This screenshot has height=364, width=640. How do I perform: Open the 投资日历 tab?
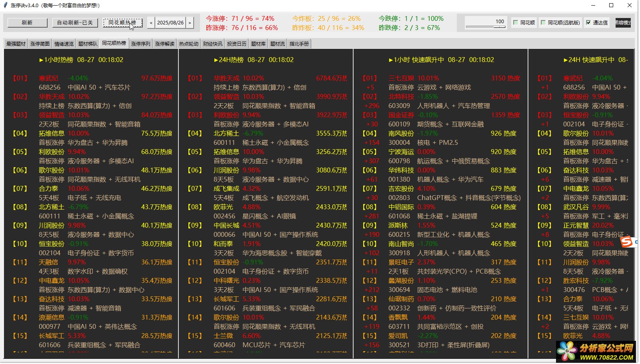[237, 44]
